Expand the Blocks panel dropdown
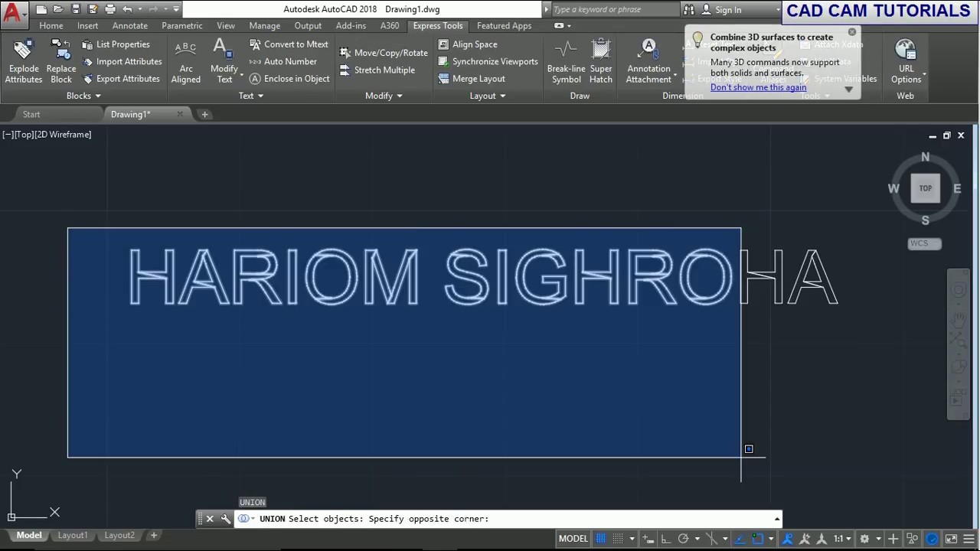980x551 pixels. 83,96
